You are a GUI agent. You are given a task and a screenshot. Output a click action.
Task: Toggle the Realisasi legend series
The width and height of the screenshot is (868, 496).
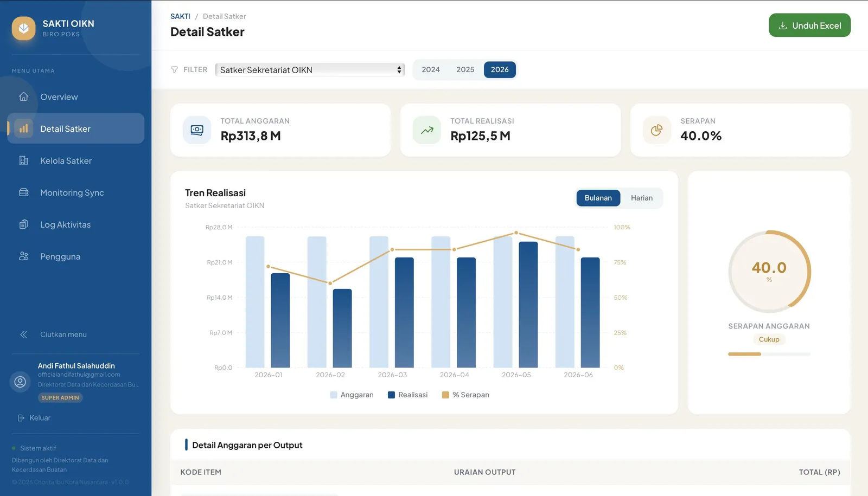pyautogui.click(x=407, y=395)
